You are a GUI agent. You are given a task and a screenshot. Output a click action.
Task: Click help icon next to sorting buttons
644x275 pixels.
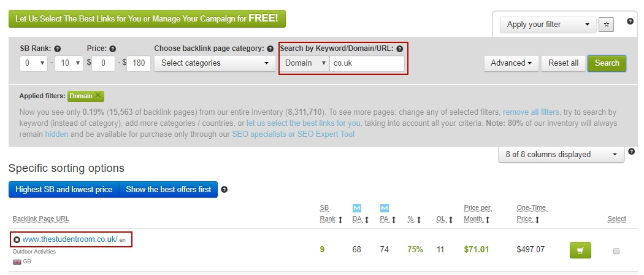click(224, 190)
